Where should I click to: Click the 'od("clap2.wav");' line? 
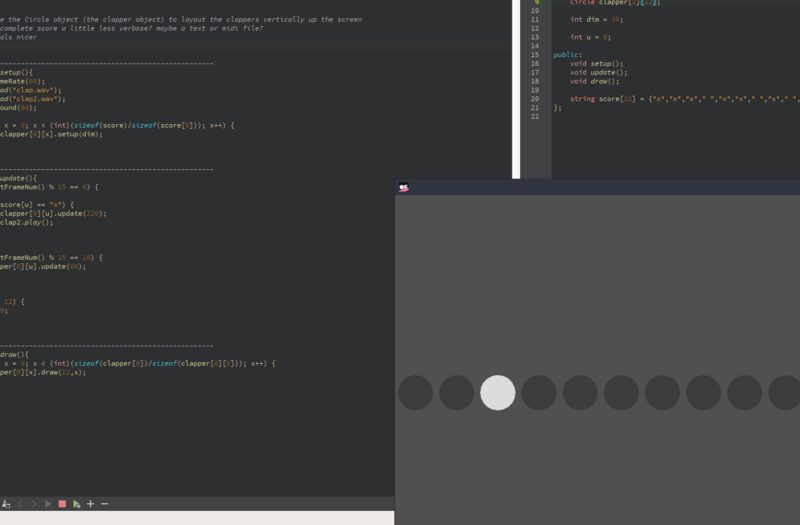click(33, 99)
